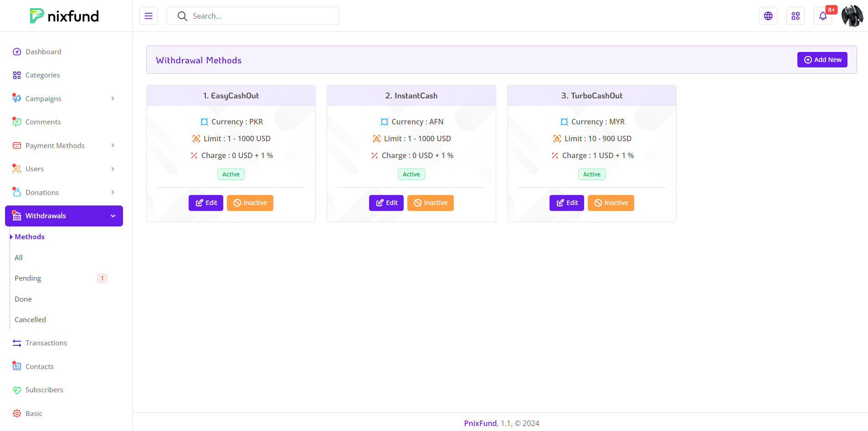Viewport: 868px width, 431px height.
Task: Collapse the Withdrawals menu
Action: [64, 216]
